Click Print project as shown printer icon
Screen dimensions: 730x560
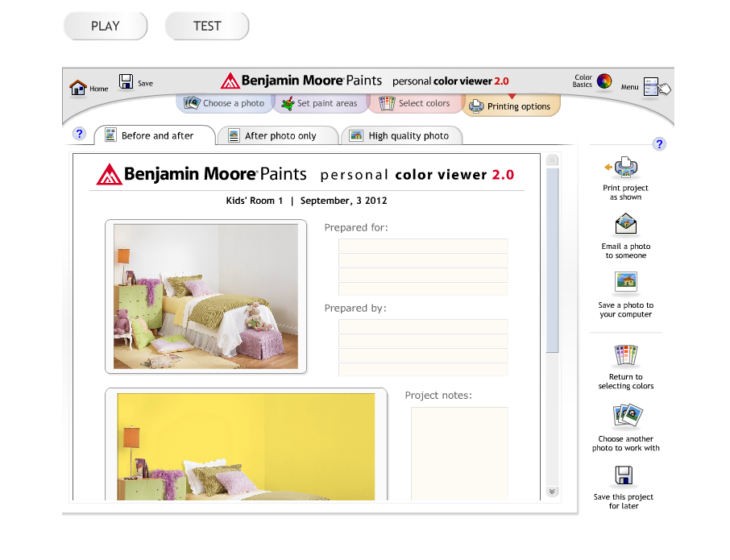coord(626,167)
